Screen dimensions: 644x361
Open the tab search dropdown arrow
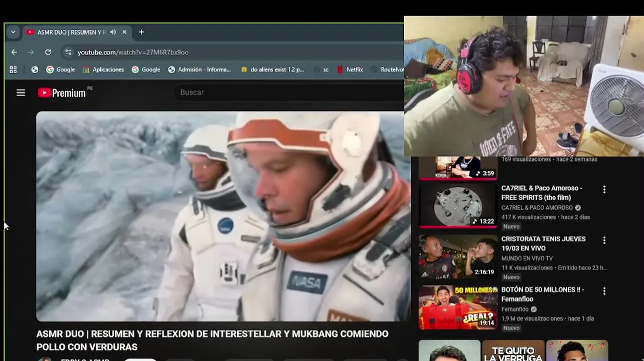pos(13,32)
